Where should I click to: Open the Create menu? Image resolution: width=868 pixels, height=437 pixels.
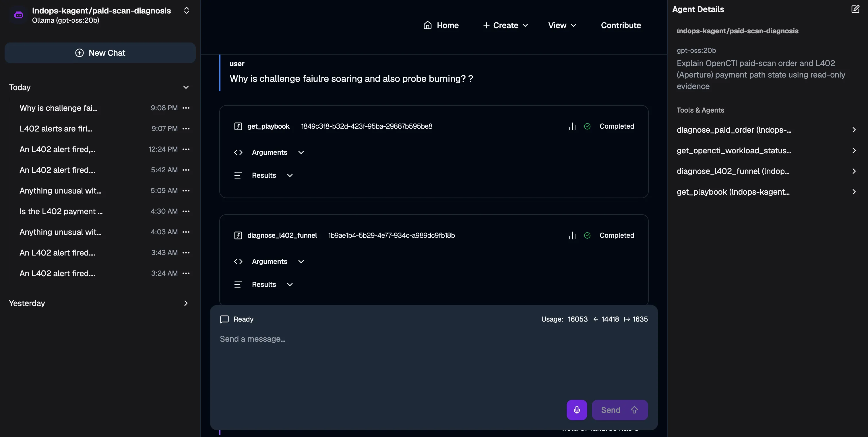[x=505, y=25]
